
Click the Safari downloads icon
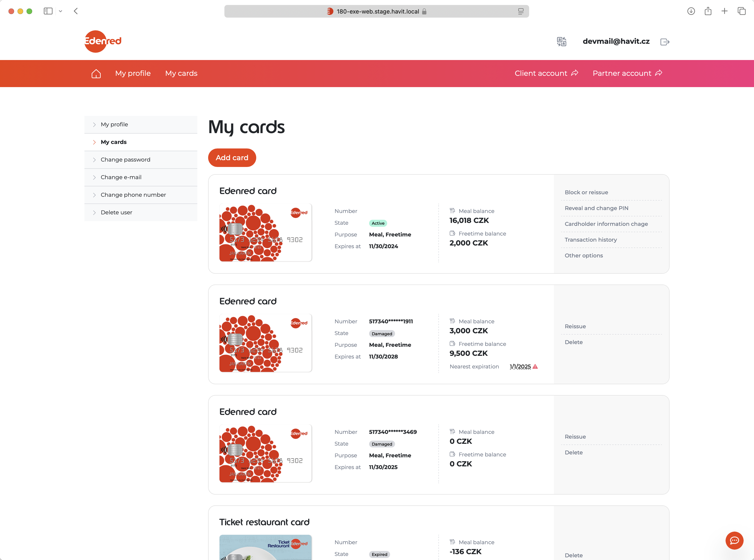(691, 11)
